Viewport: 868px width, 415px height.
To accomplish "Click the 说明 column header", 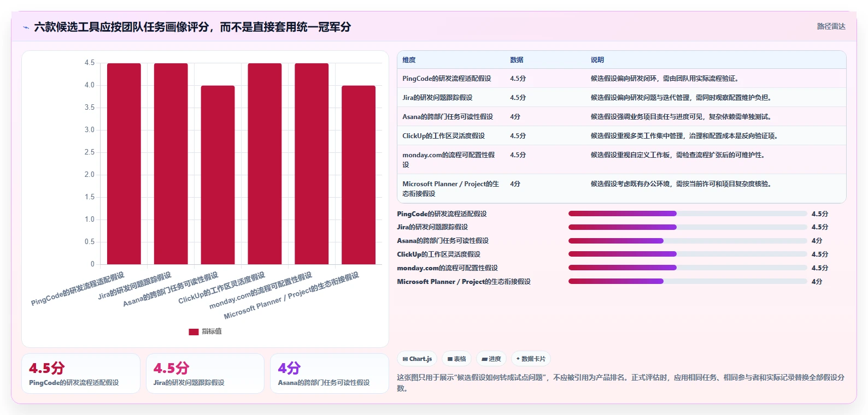I will coord(597,60).
